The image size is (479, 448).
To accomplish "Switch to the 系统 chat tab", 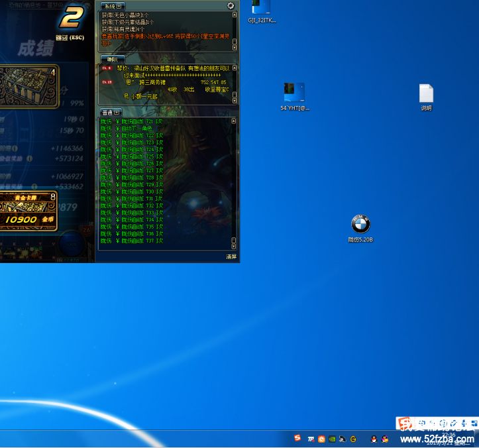I will tap(108, 6).
